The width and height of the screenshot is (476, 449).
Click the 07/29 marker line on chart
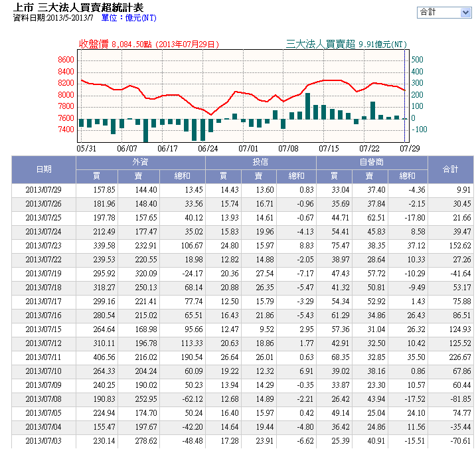point(405,96)
